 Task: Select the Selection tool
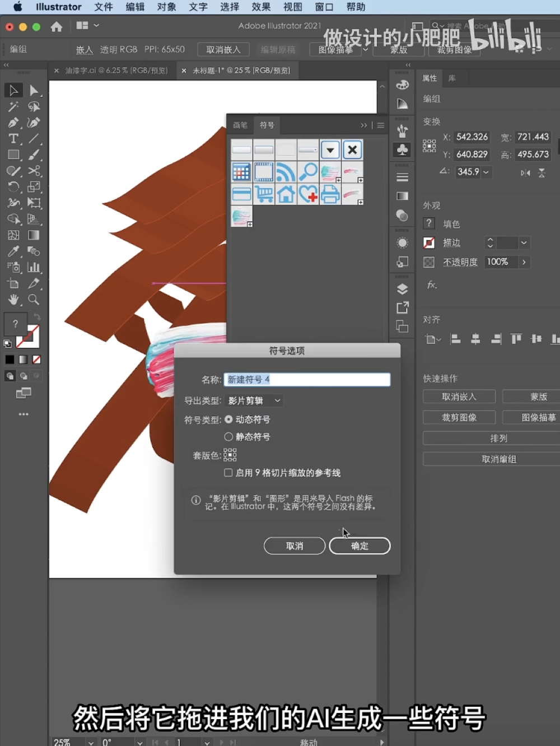(13, 90)
